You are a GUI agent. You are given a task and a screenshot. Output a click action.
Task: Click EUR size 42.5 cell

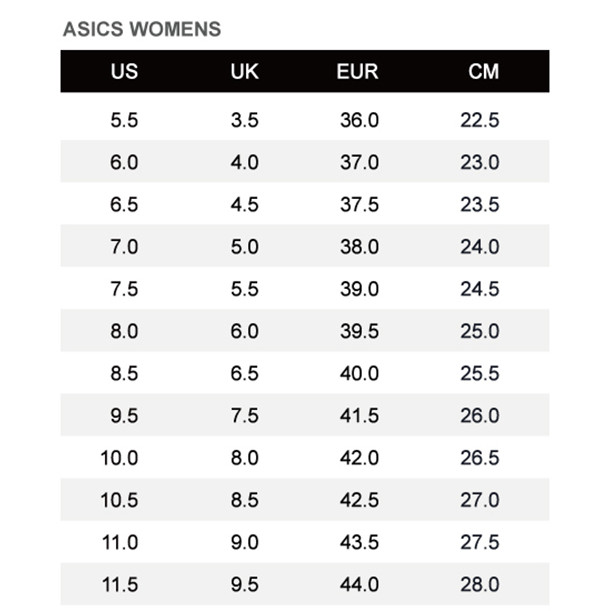[x=359, y=500]
